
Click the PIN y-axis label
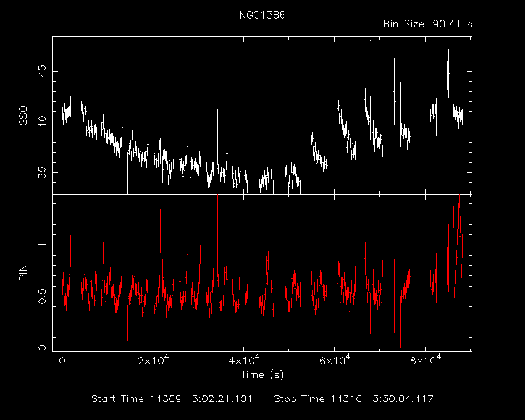pos(23,273)
